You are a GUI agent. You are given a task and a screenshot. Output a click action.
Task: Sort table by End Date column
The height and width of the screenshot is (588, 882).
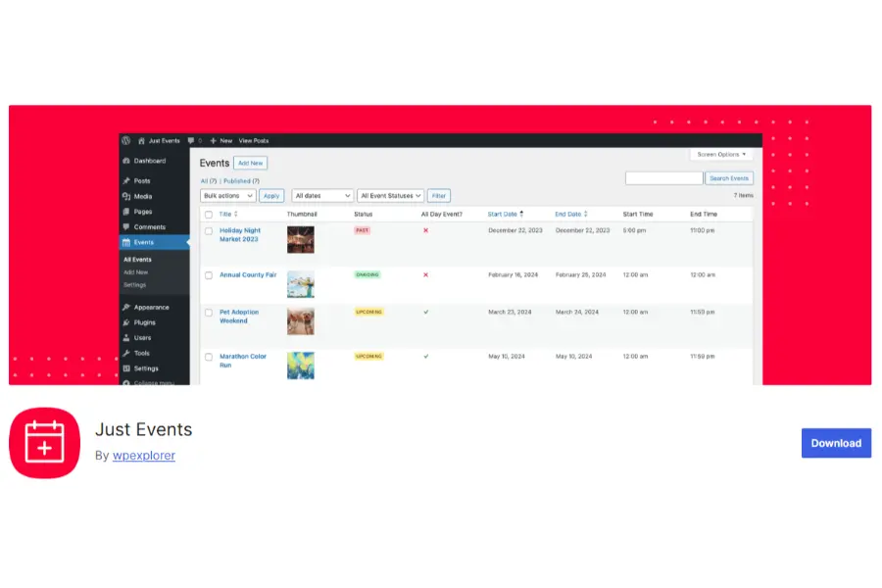coord(571,215)
